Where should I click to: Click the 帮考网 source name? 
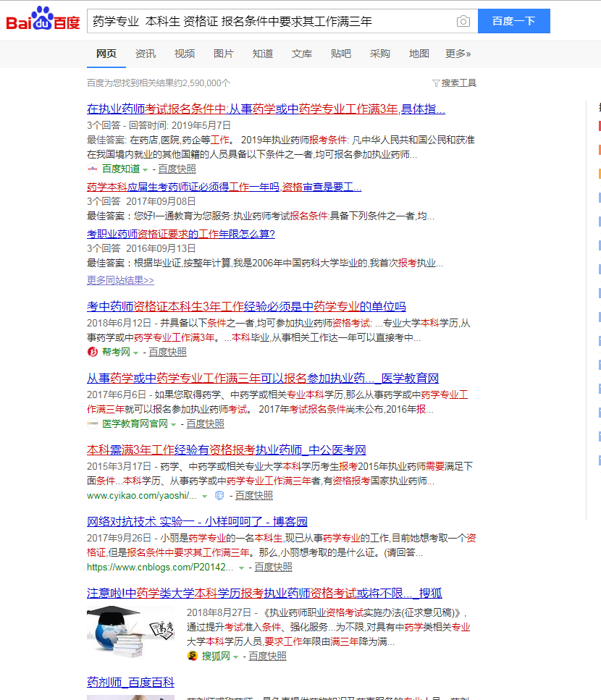pos(116,352)
